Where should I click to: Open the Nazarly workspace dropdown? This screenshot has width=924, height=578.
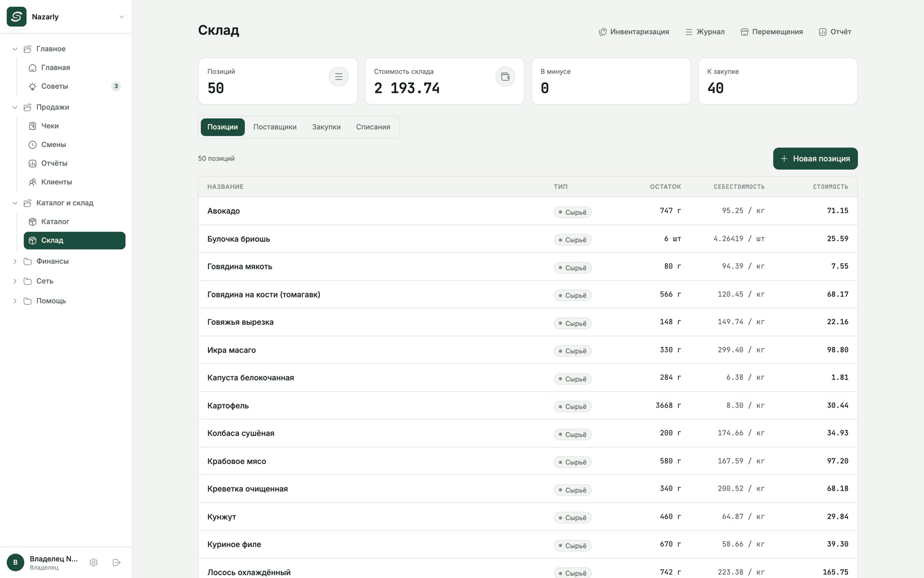point(66,16)
